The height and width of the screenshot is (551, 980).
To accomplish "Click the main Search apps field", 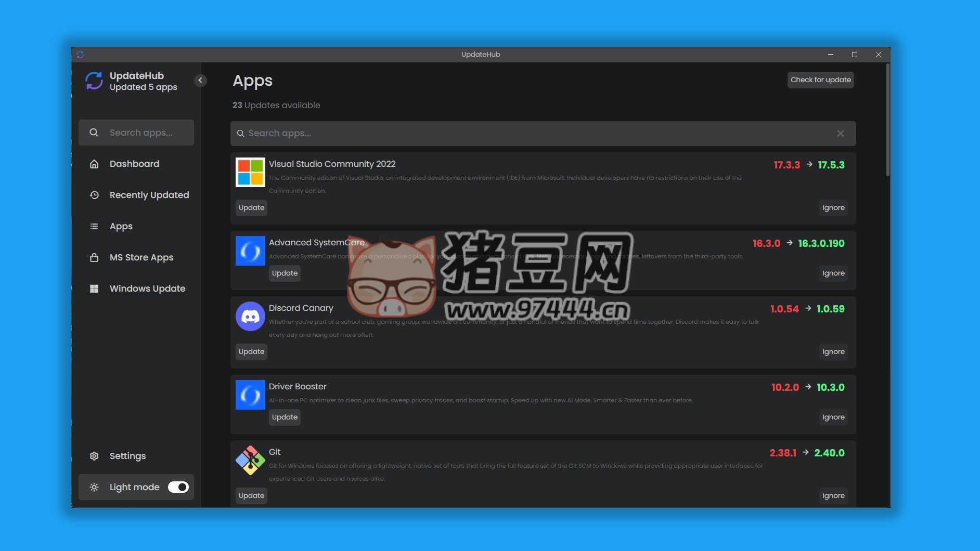I will click(536, 134).
